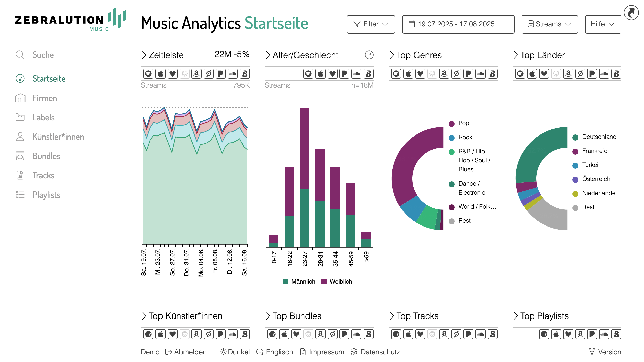Click Deezer icon in Top Bundles panel
Screen dimensions: 644x362
(296, 334)
